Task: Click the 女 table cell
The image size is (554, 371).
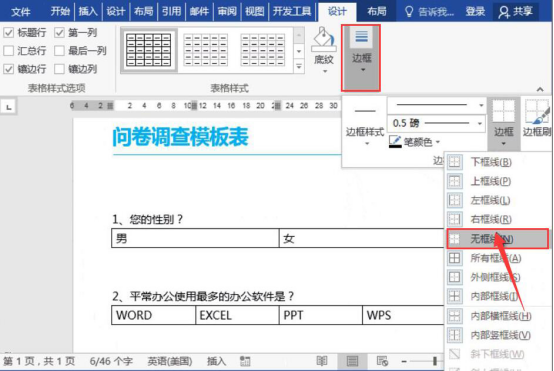Action: click(x=362, y=238)
